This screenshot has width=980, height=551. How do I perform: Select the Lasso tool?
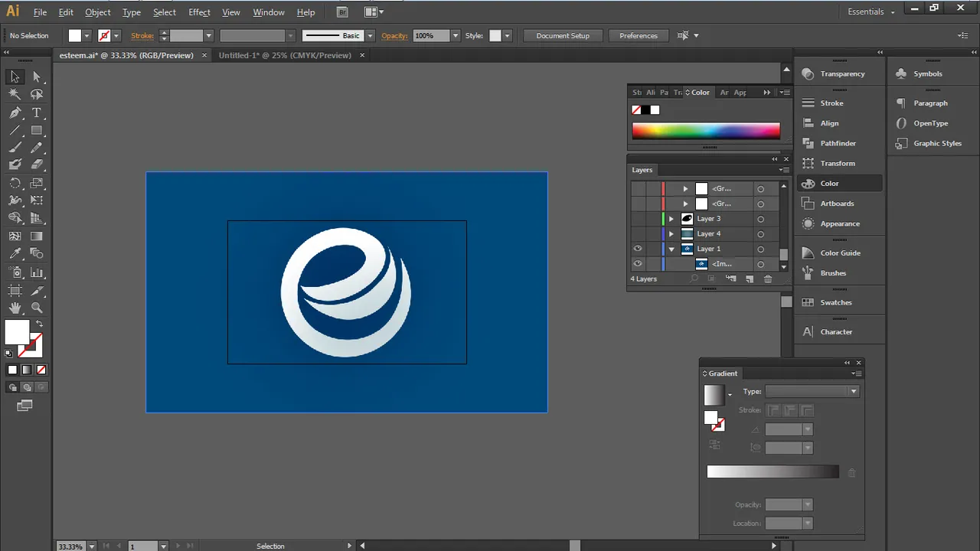coord(37,94)
